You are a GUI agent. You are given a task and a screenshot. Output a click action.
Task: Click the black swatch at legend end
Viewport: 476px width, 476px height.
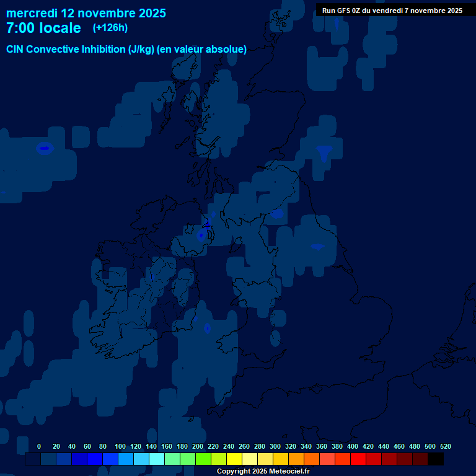click(x=436, y=459)
